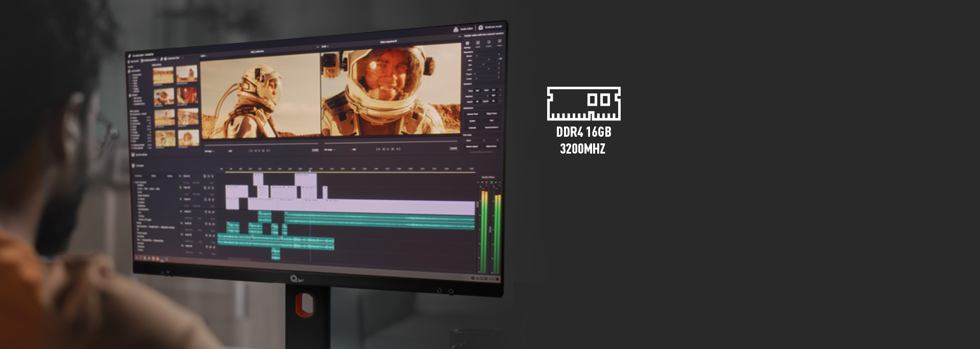This screenshot has height=349, width=980.
Task: Select first thumbnail in top media row
Action: (163, 77)
